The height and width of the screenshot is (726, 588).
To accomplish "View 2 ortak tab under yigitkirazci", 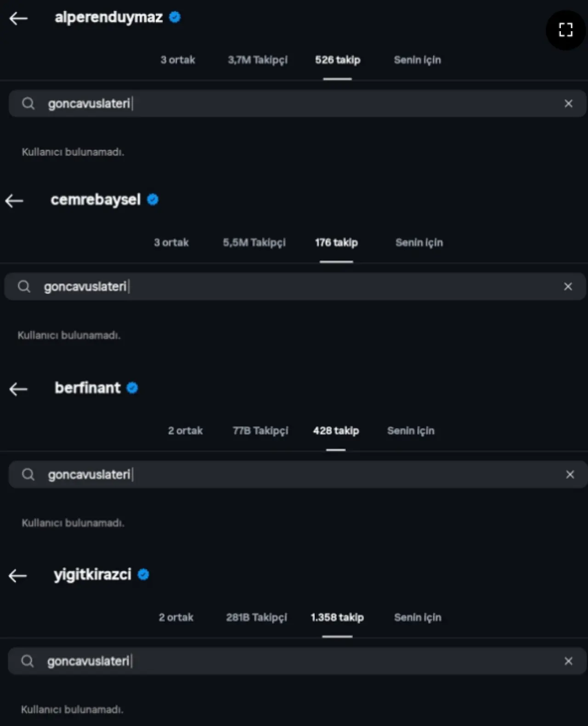I will click(x=176, y=618).
